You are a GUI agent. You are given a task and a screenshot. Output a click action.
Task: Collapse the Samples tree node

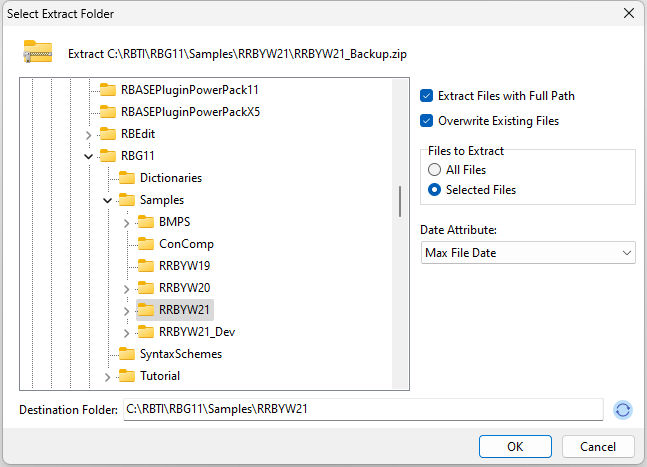(108, 200)
